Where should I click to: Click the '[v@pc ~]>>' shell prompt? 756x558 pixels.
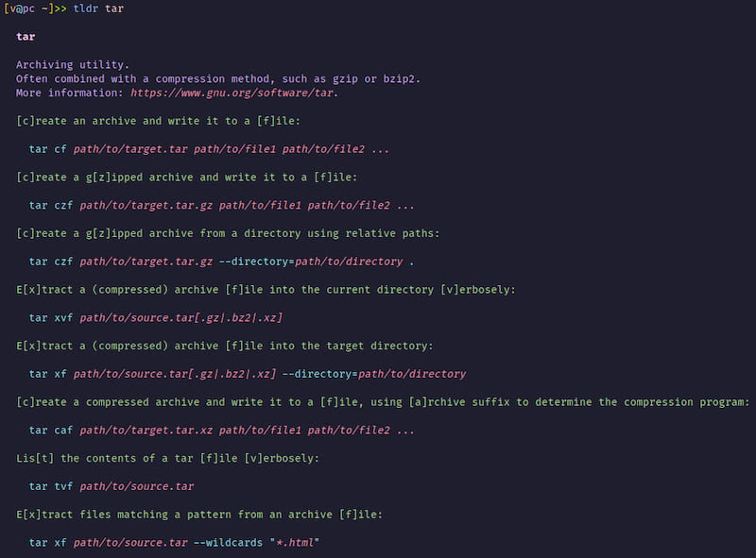coord(35,8)
